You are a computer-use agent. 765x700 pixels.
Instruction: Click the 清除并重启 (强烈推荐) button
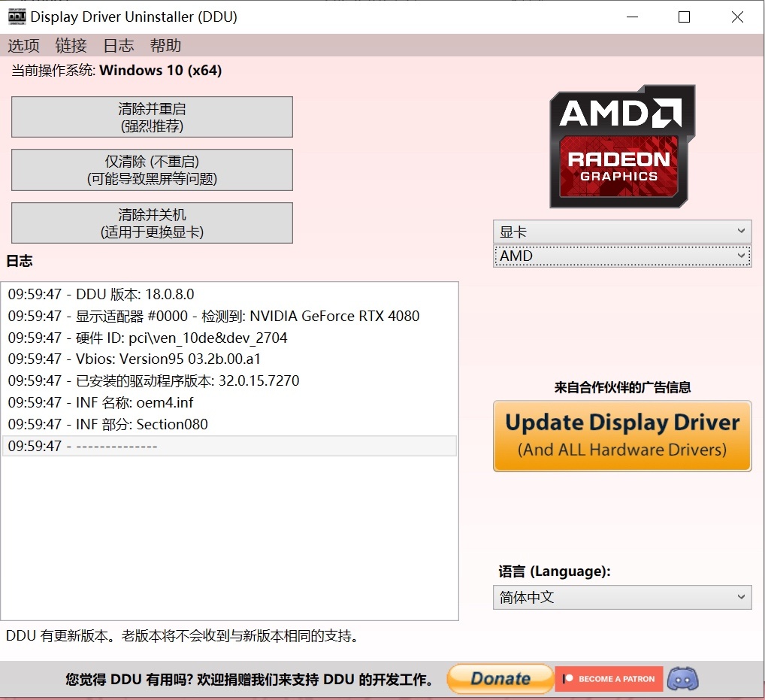[x=152, y=117]
